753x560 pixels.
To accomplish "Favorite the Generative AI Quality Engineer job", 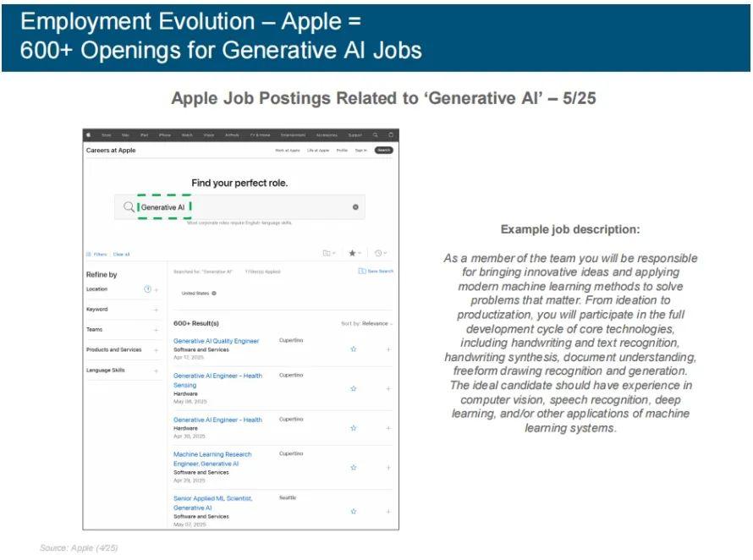I will point(354,349).
